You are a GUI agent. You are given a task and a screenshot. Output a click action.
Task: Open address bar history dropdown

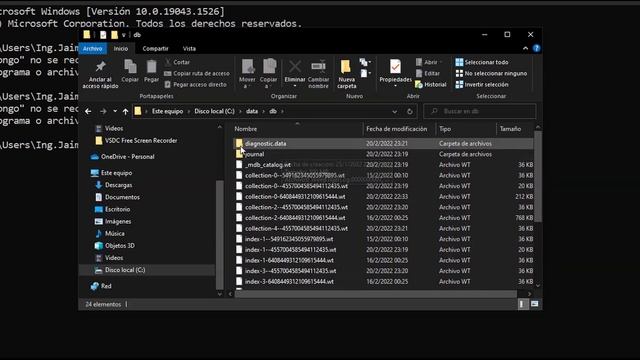394,111
